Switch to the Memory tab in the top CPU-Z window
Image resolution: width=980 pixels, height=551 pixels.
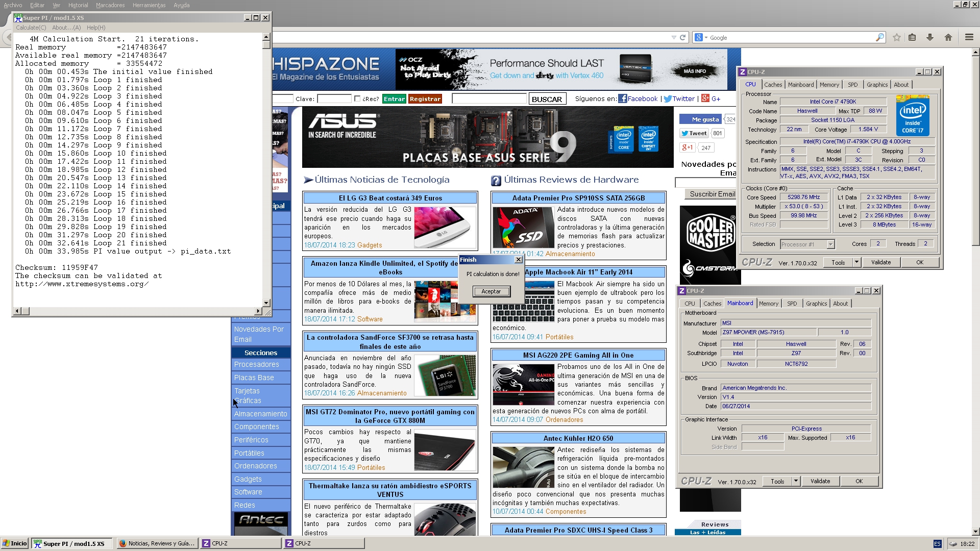(829, 85)
